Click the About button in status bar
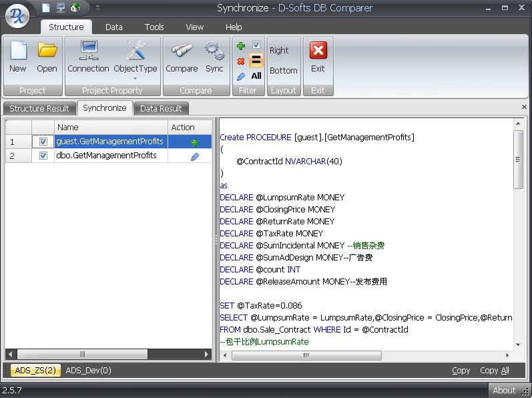The height and width of the screenshot is (398, 532). 504,390
